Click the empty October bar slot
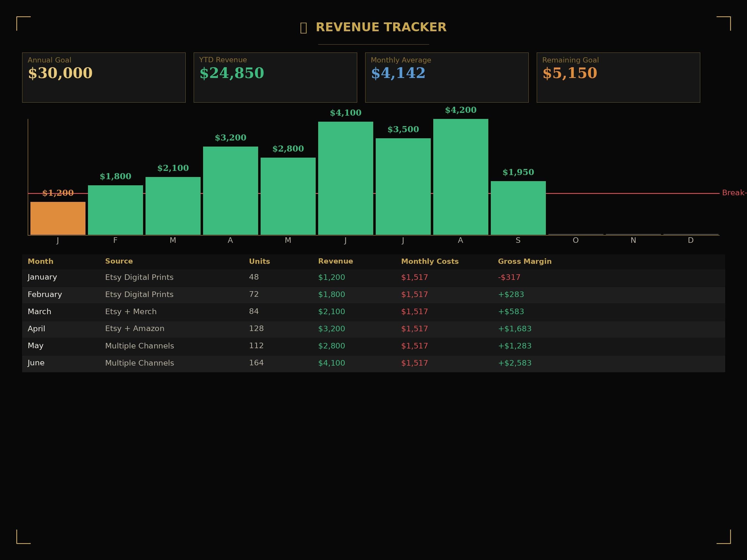This screenshot has height=560, width=747. point(575,234)
